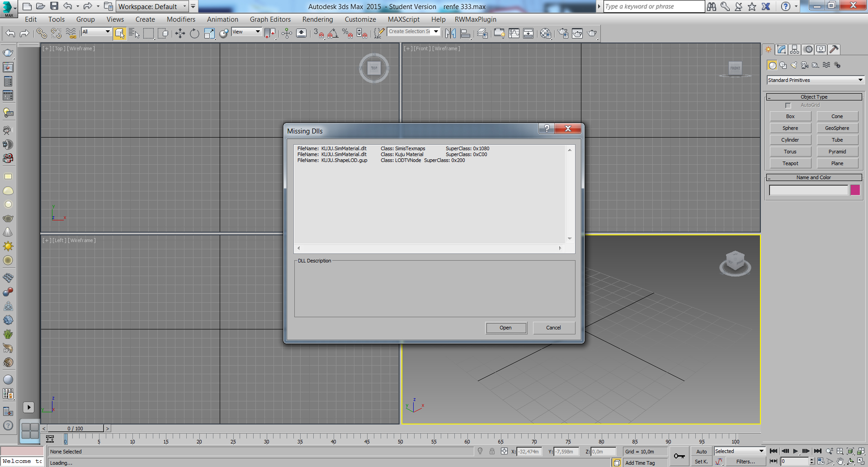This screenshot has width=868, height=467.
Task: Click the magenta object color swatch
Action: (x=855, y=190)
